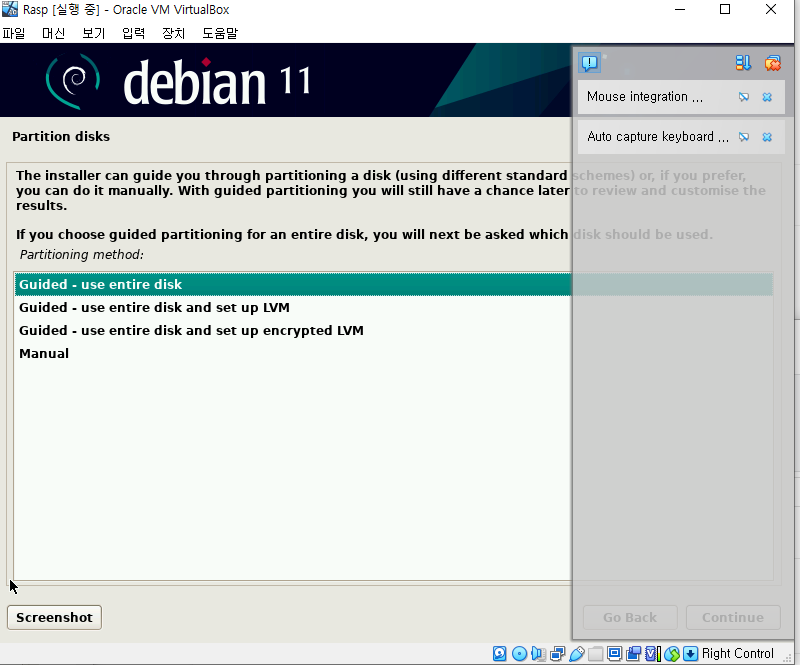This screenshot has height=665, width=800.
Task: Click the CPU virtualization status icon
Action: pyautogui.click(x=653, y=653)
